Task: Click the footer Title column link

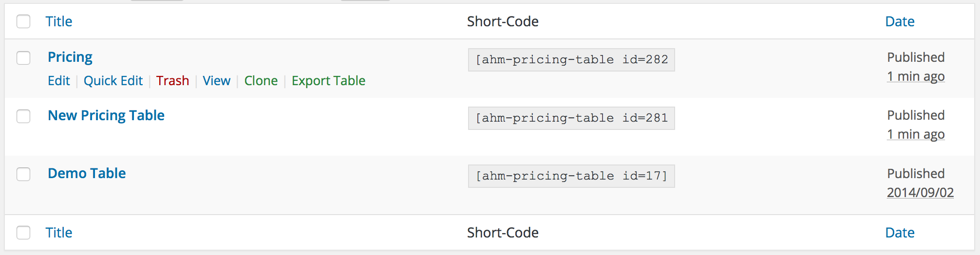Action: [x=59, y=233]
